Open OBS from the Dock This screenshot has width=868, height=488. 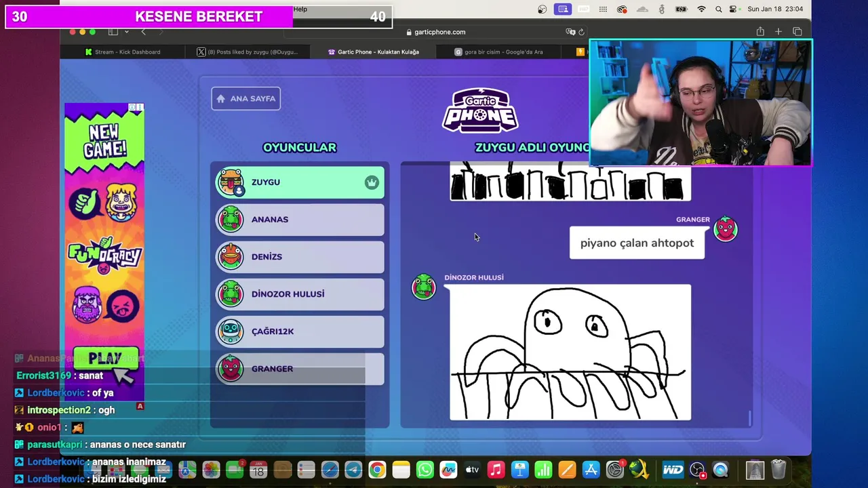pyautogui.click(x=697, y=470)
